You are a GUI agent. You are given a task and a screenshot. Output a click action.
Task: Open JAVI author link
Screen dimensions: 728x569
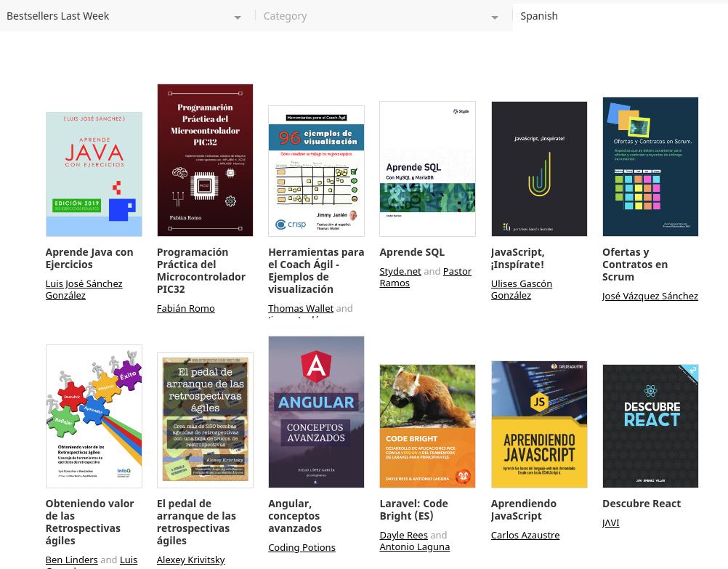point(610,523)
